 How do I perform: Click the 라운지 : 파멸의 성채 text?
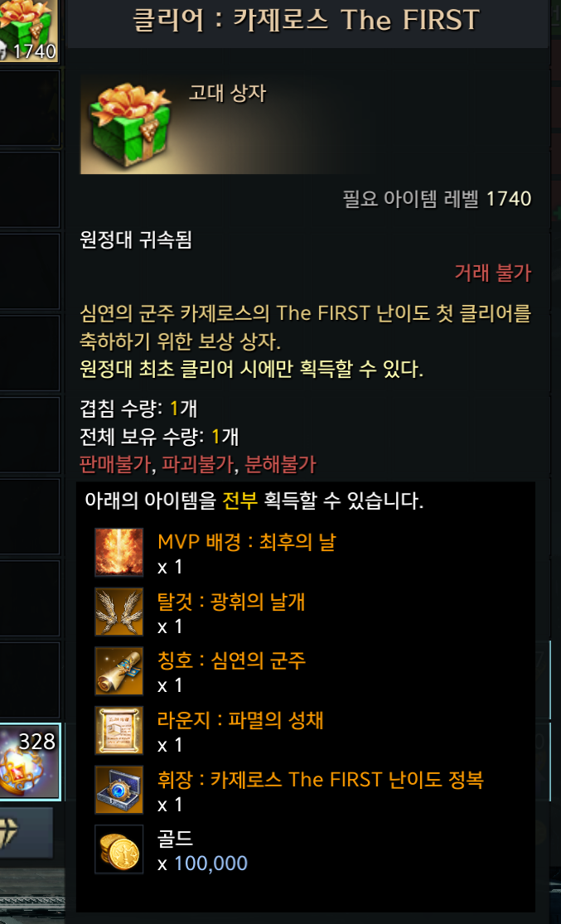(x=240, y=721)
